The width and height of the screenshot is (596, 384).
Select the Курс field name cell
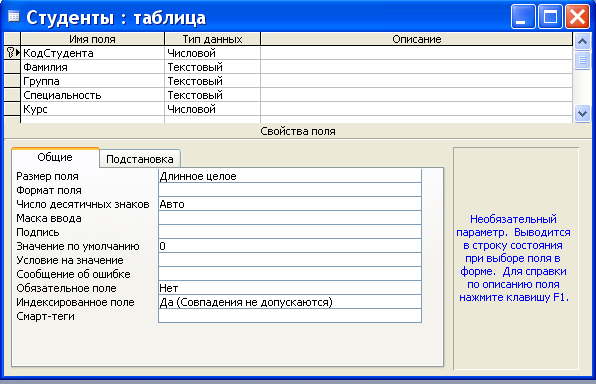tap(92, 109)
